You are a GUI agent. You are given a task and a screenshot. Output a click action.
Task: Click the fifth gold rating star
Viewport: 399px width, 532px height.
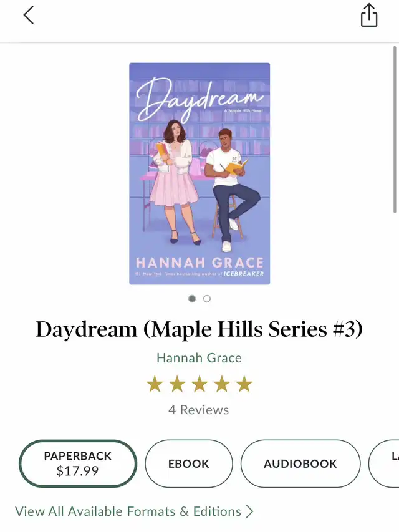pos(244,384)
